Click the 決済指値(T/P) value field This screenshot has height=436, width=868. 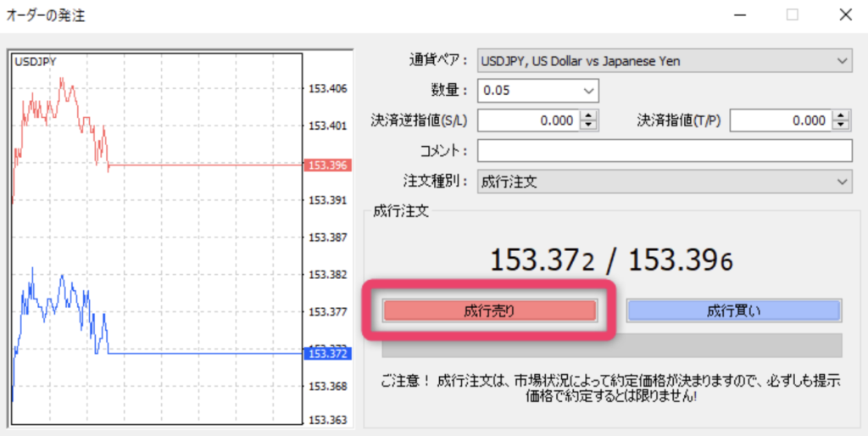point(779,120)
